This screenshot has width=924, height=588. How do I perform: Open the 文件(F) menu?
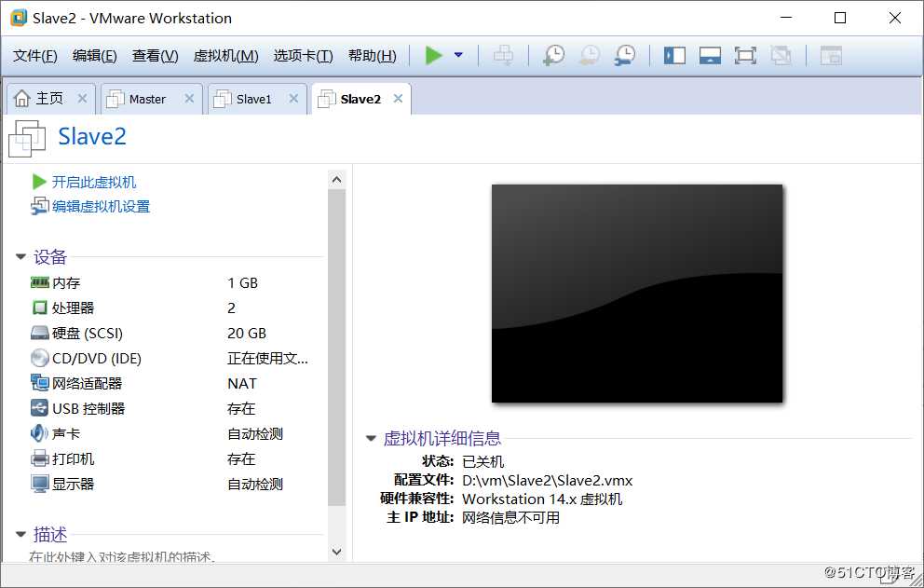[35, 55]
